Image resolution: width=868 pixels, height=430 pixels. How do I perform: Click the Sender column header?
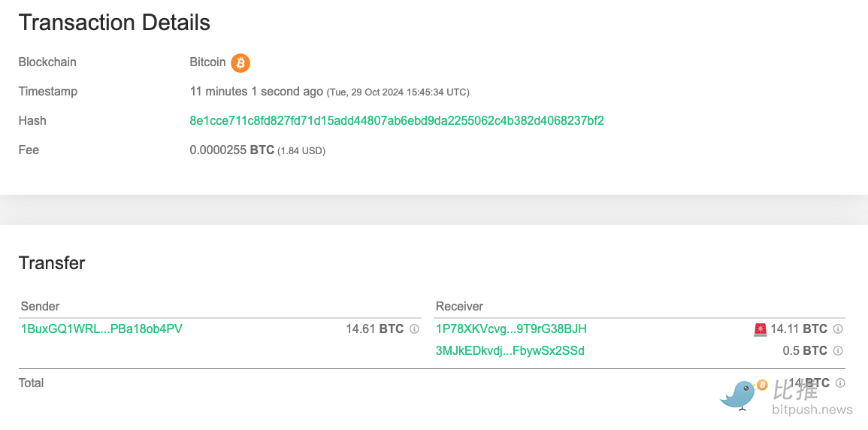(41, 306)
